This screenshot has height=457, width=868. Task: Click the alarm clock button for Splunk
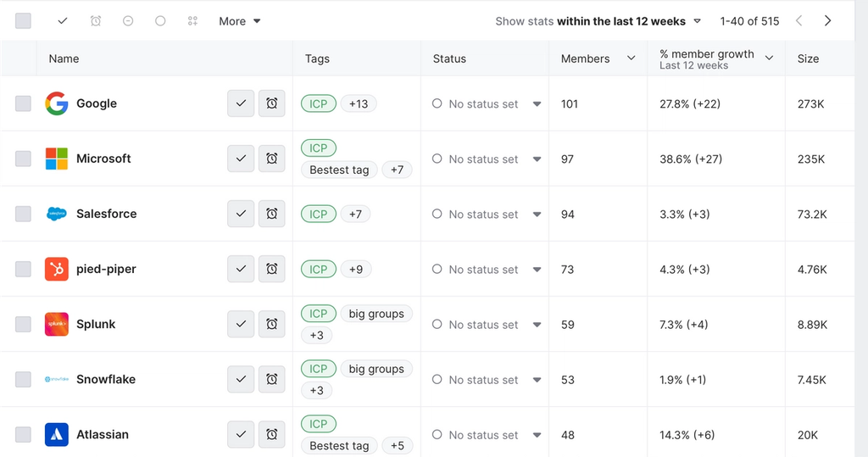point(271,324)
